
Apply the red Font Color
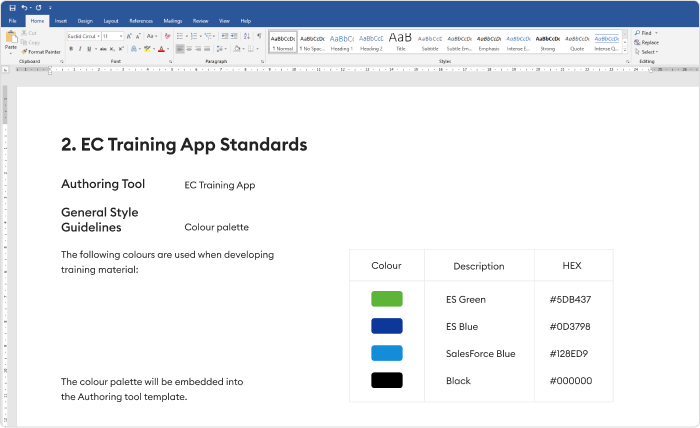161,49
